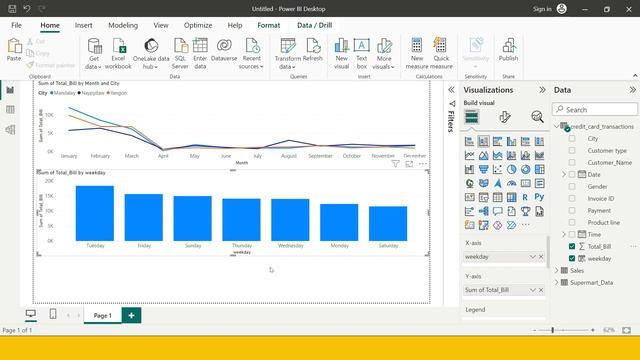
Task: Add an R script visual
Action: pos(525,197)
